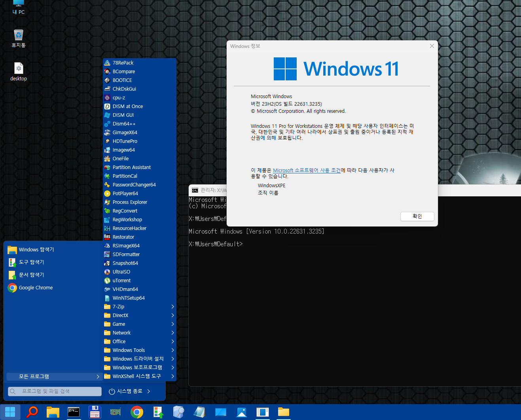Open the circuit board taskbar icon

coord(116,412)
